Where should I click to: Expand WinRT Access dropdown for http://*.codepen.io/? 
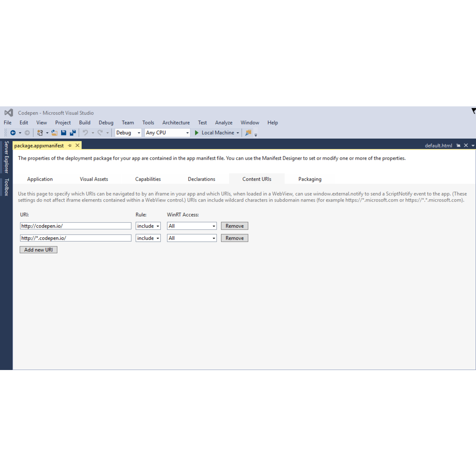pyautogui.click(x=192, y=238)
